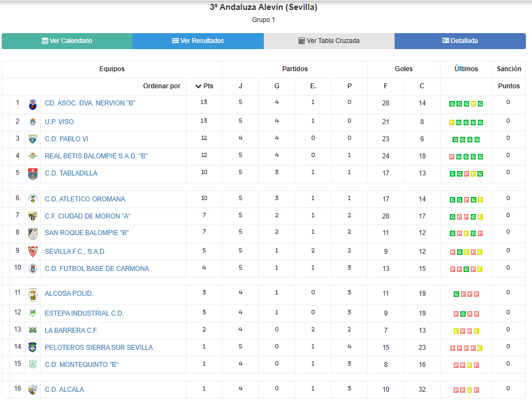Screen dimensions: 532x405
Task: Open CD. ASOC. DVA. NERVION "B" team link
Action: (90, 103)
